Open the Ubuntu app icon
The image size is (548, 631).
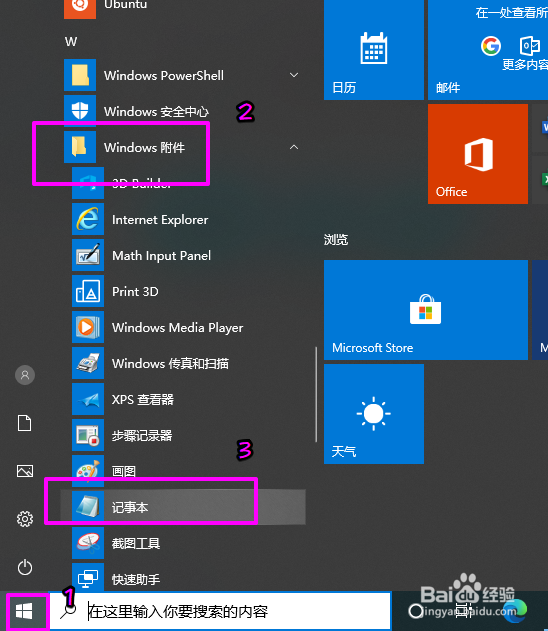[80, 8]
